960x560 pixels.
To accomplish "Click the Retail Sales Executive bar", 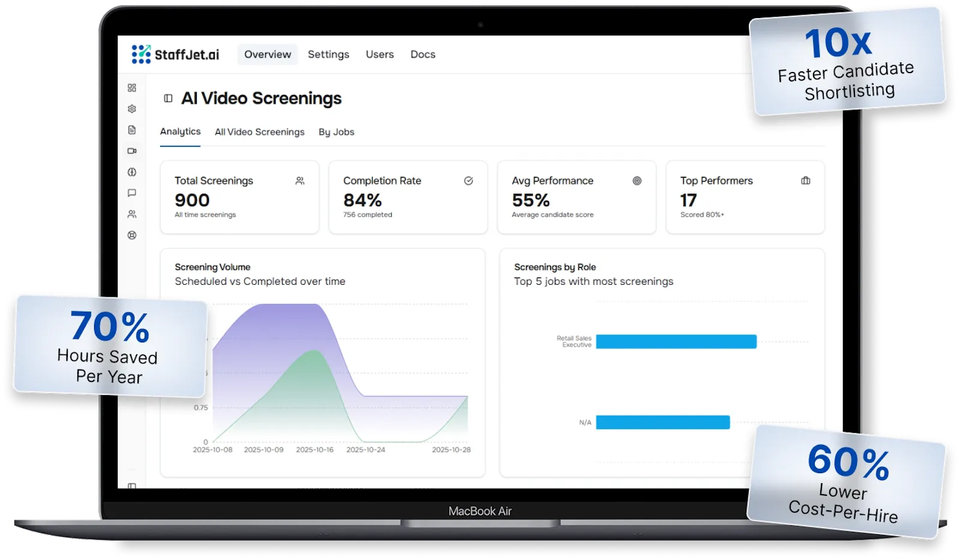I will pyautogui.click(x=676, y=342).
